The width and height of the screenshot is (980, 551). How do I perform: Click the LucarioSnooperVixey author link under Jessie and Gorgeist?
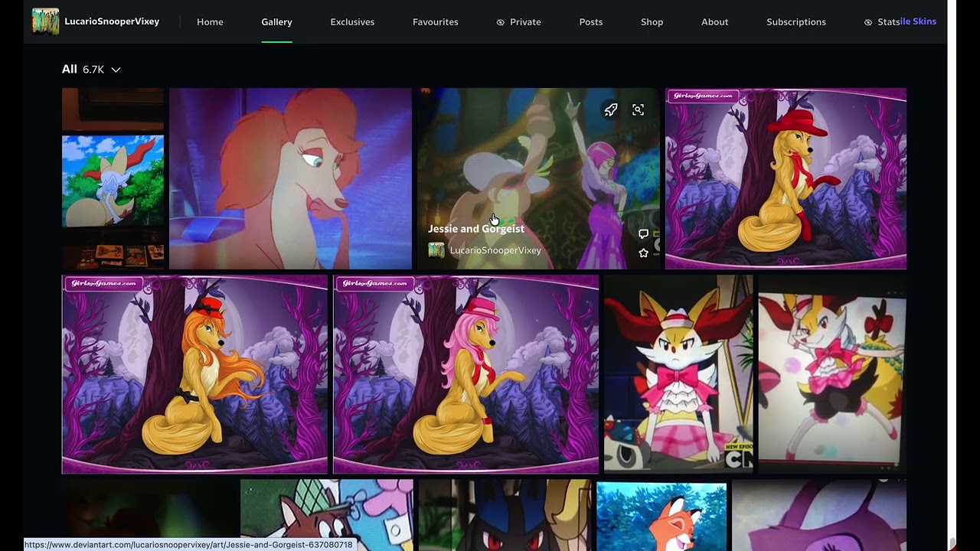coord(495,250)
